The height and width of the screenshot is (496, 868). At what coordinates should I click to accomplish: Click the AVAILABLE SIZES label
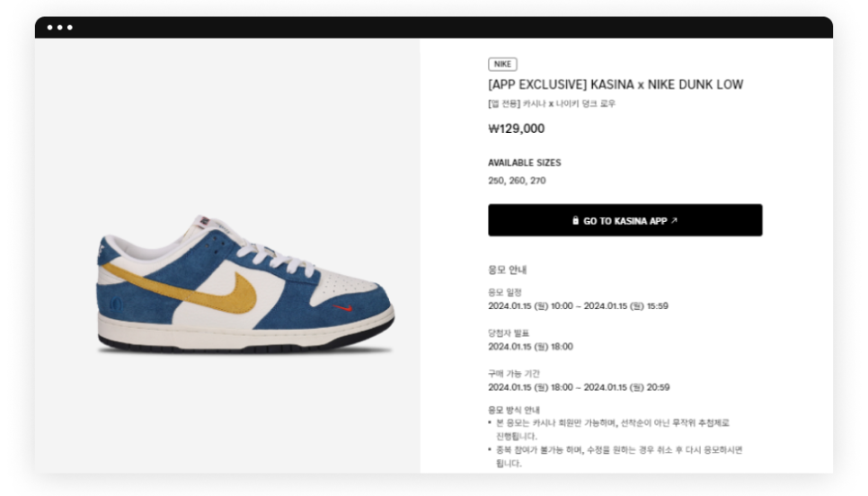click(524, 163)
